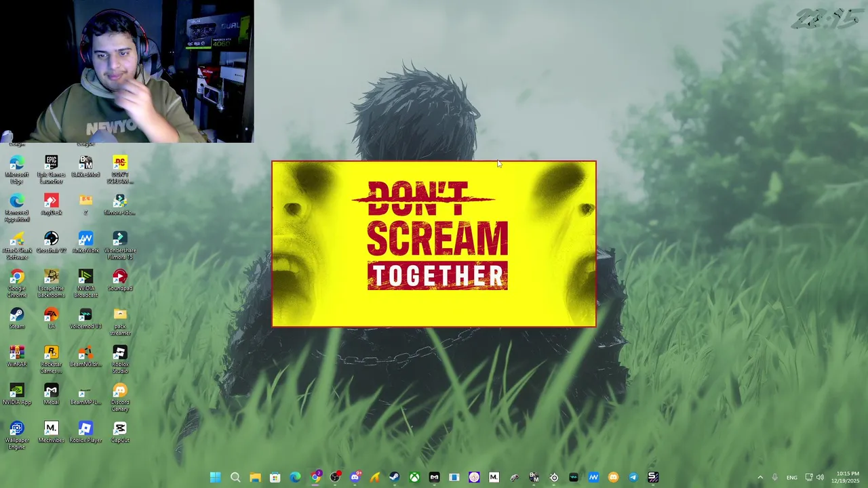Open taskbar Search

[x=235, y=477]
